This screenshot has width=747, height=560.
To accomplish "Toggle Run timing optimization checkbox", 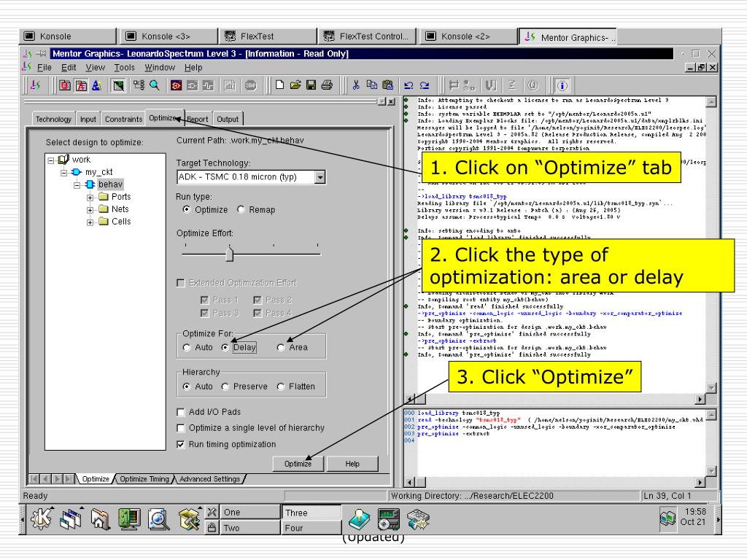I will pyautogui.click(x=181, y=444).
